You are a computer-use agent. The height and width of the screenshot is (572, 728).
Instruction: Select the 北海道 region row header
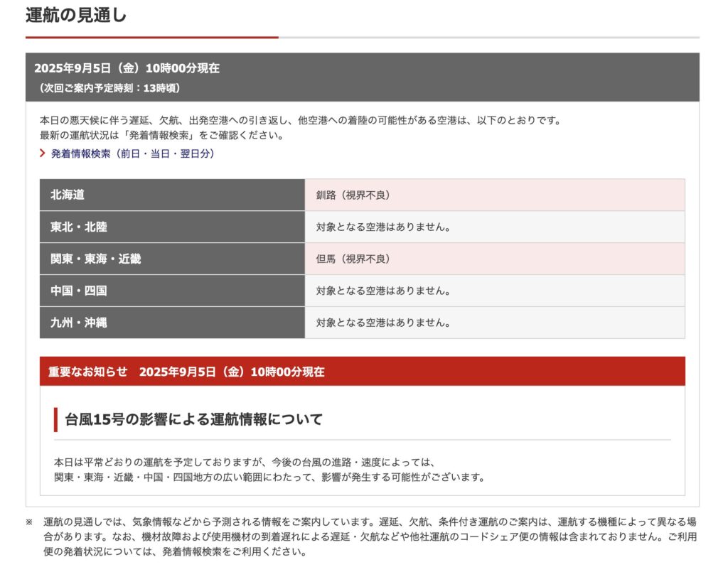point(172,195)
